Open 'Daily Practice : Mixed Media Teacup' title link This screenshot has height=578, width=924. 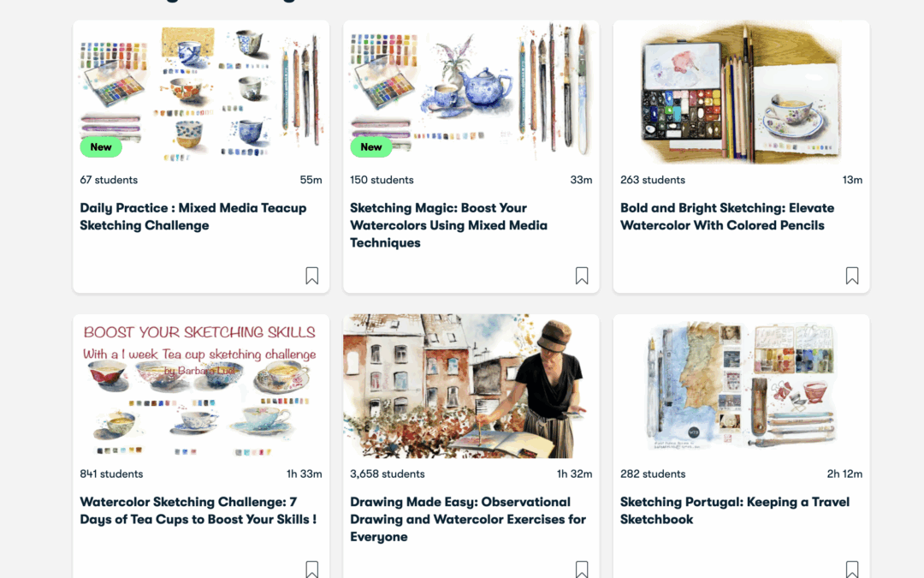tap(193, 217)
